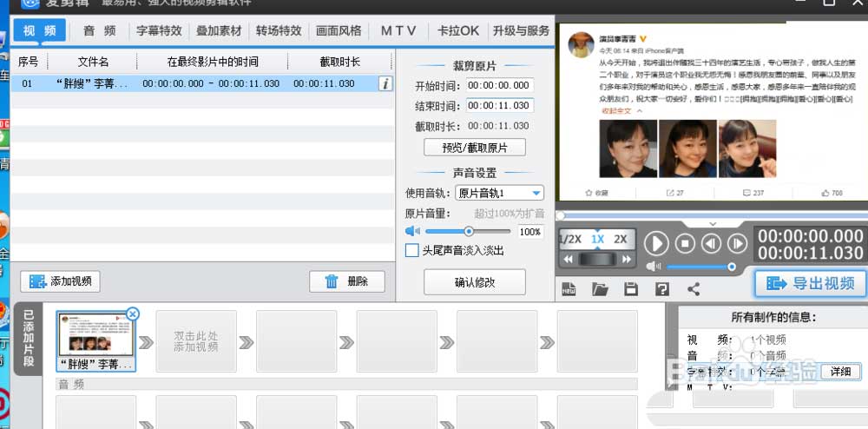This screenshot has width=868, height=429.
Task: Adjust the 原片音量 slider
Action: pyautogui.click(x=468, y=231)
